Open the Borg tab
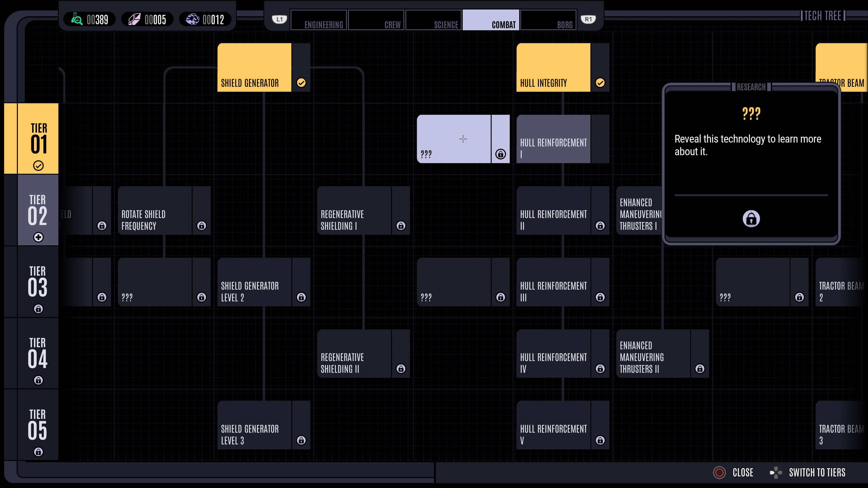The width and height of the screenshot is (868, 488). (x=549, y=20)
